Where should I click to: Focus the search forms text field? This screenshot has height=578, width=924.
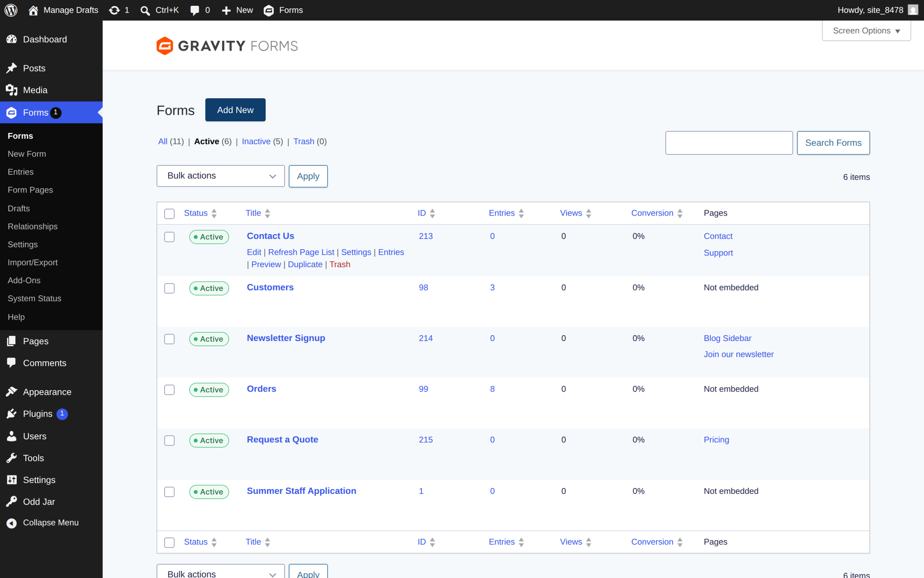point(729,143)
